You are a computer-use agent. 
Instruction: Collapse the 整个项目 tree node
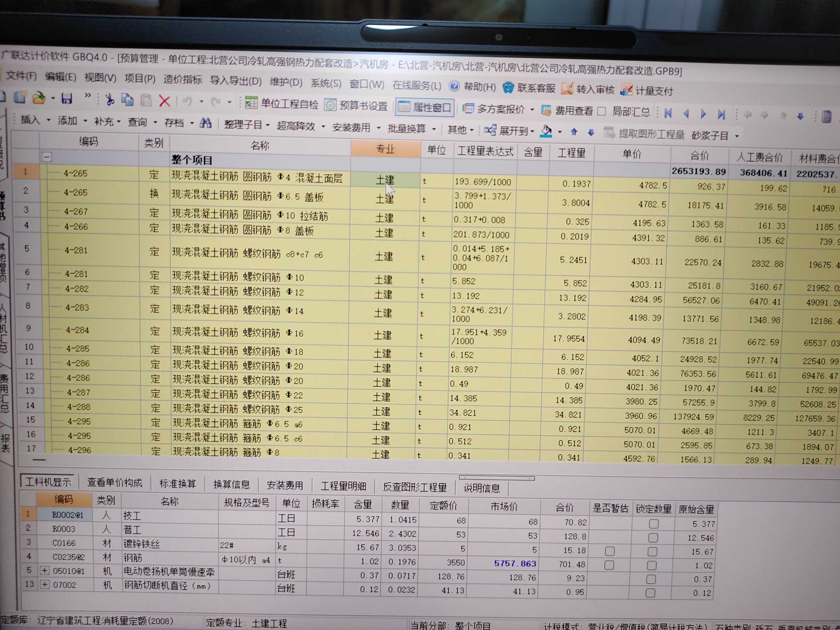[47, 156]
